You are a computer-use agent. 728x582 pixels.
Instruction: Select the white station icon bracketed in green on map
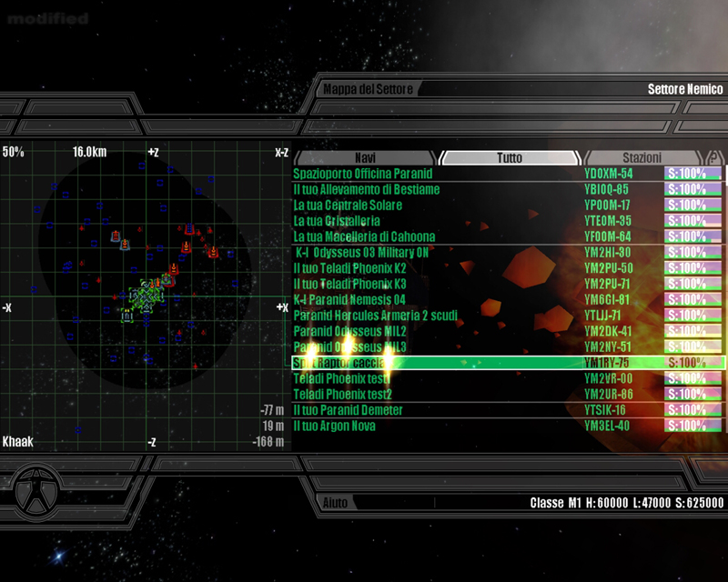click(126, 316)
